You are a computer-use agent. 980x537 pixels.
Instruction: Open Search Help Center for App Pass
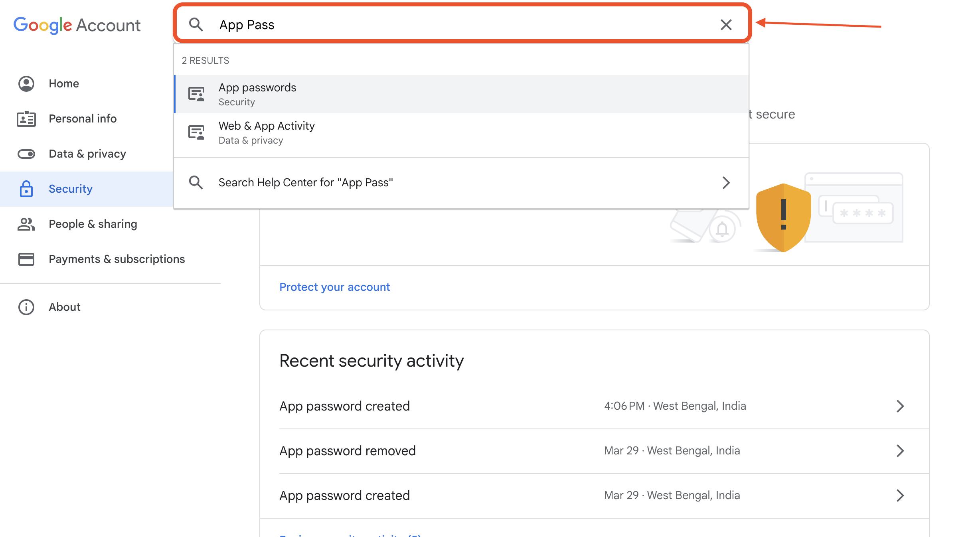point(306,183)
